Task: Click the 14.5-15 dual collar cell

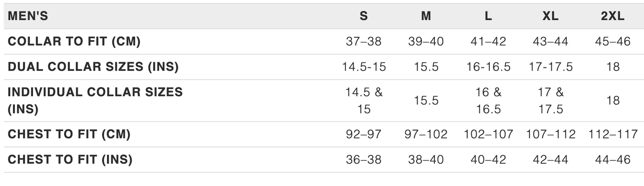Action: coord(364,67)
